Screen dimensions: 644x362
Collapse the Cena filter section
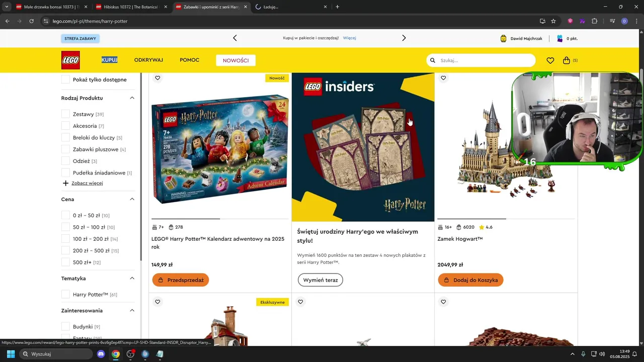point(132,199)
